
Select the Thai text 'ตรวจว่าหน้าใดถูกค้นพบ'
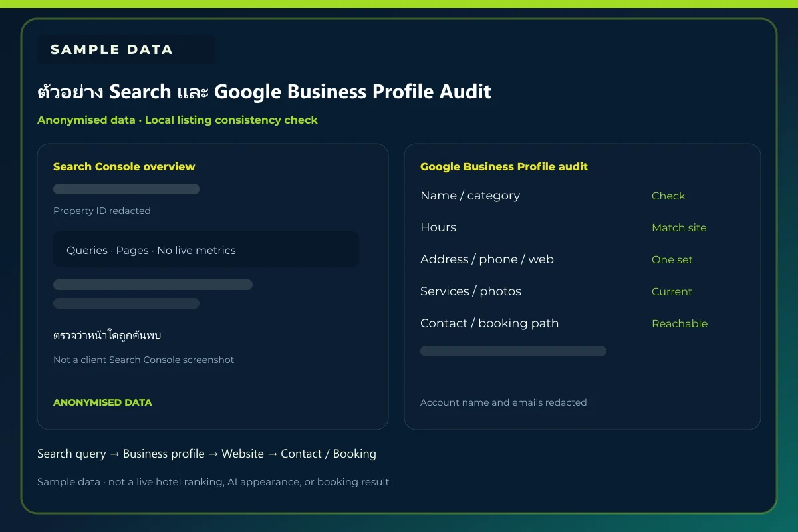coord(107,335)
